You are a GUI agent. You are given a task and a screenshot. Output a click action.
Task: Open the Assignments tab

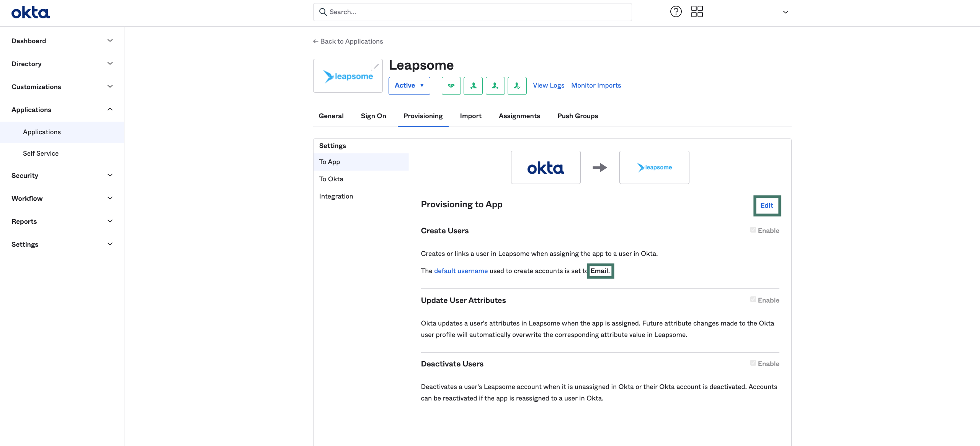pos(519,116)
